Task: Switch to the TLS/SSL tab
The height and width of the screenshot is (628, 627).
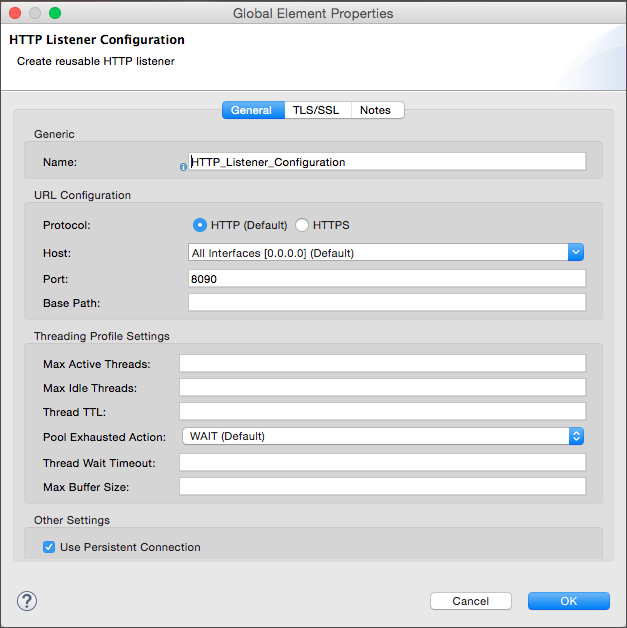Action: 316,110
